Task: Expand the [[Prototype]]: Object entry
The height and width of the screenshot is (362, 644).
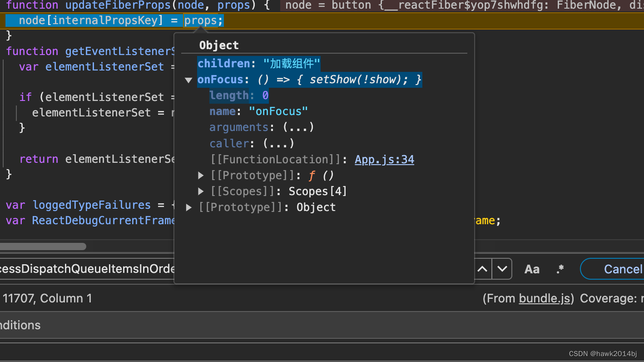Action: [189, 207]
